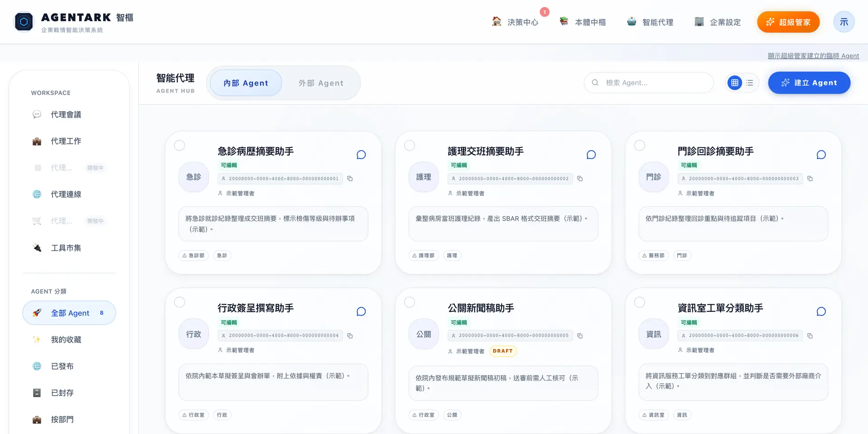This screenshot has height=434, width=868.
Task: Filter by 已封存 category
Action: pyautogui.click(x=69, y=393)
